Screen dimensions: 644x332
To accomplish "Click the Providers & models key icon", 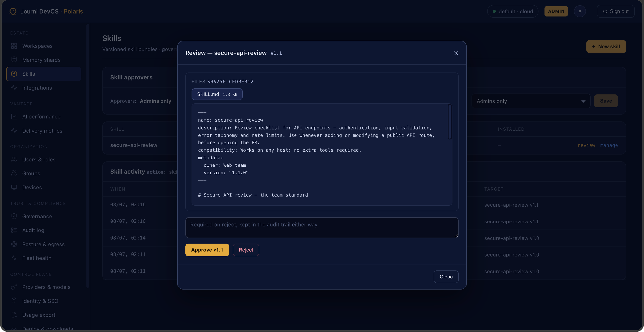I will (x=14, y=287).
